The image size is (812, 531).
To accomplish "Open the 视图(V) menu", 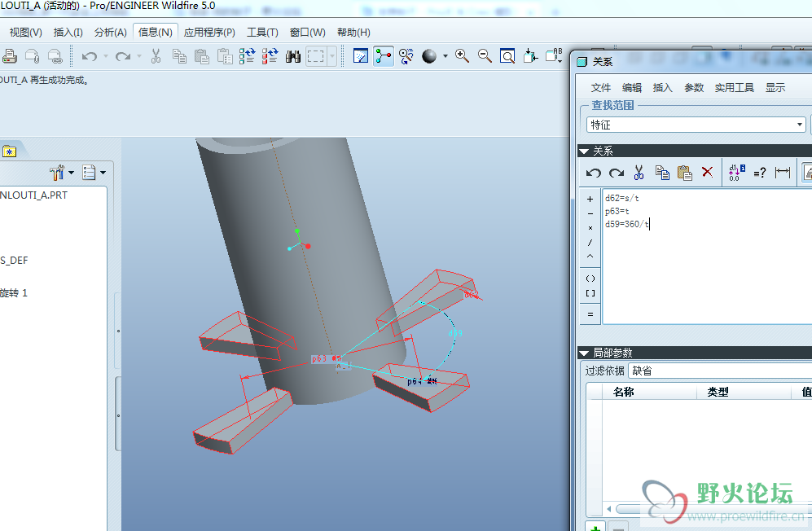I will pos(26,32).
